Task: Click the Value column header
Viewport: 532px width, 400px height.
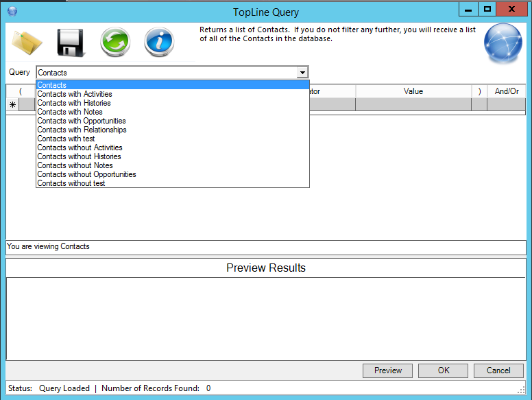Action: (413, 91)
